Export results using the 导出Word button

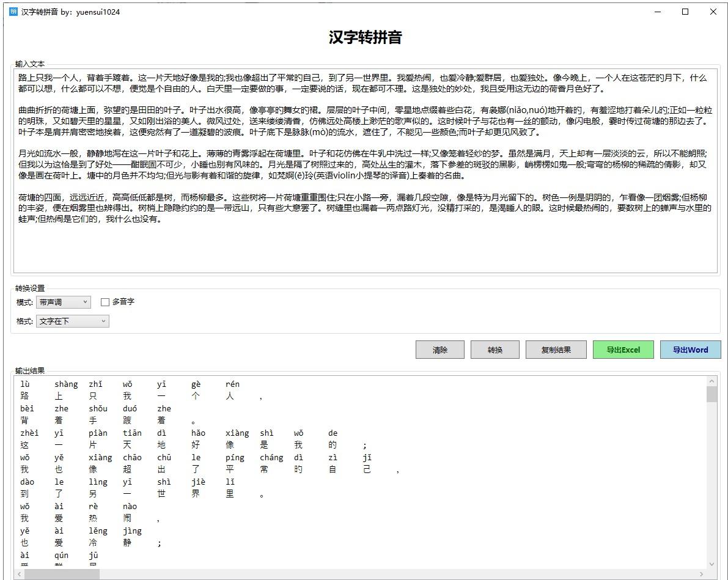point(690,349)
